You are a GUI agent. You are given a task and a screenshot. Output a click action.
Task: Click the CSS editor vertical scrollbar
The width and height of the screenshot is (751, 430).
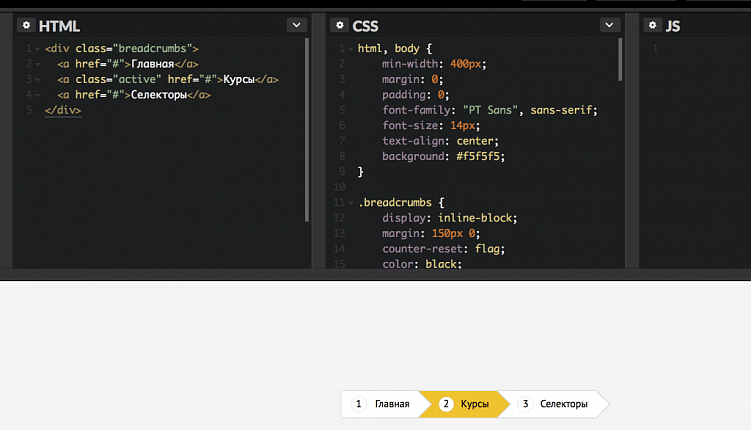[x=620, y=60]
